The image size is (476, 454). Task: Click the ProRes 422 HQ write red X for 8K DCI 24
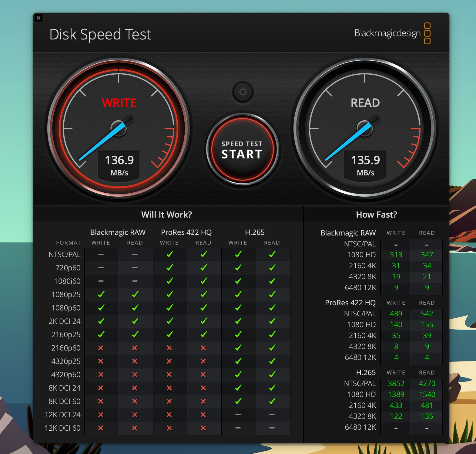tap(169, 388)
